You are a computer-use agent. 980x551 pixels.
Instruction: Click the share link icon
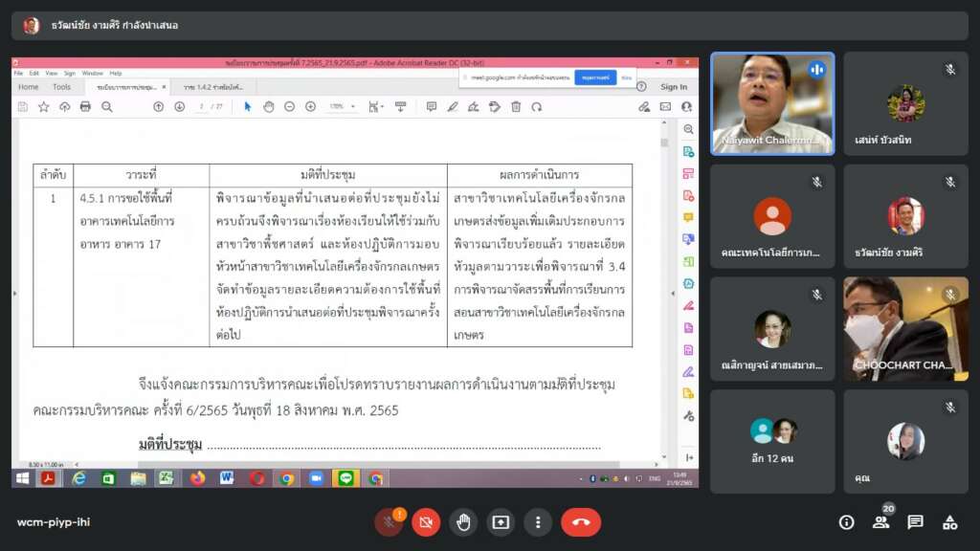coord(644,107)
